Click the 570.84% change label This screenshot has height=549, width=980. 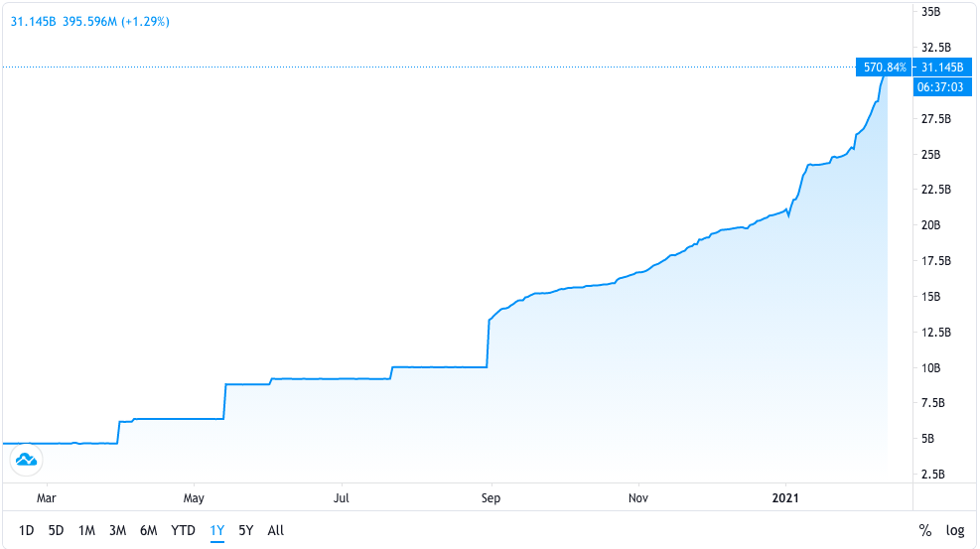pyautogui.click(x=885, y=67)
